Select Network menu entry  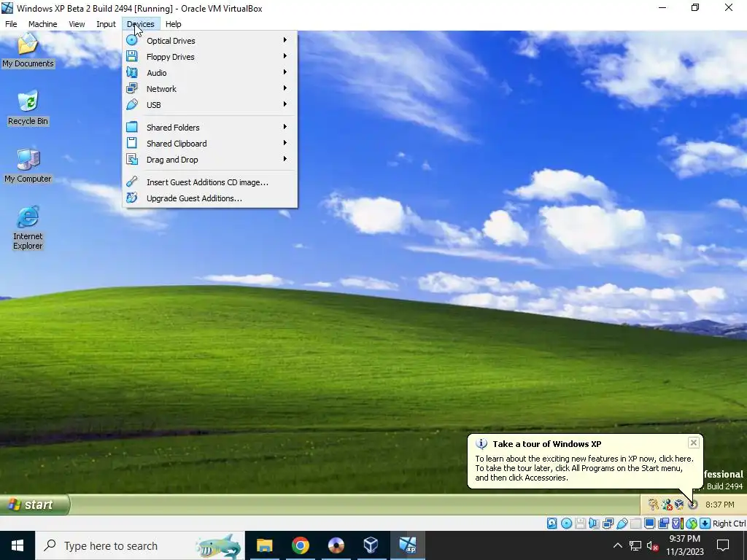tap(209, 89)
